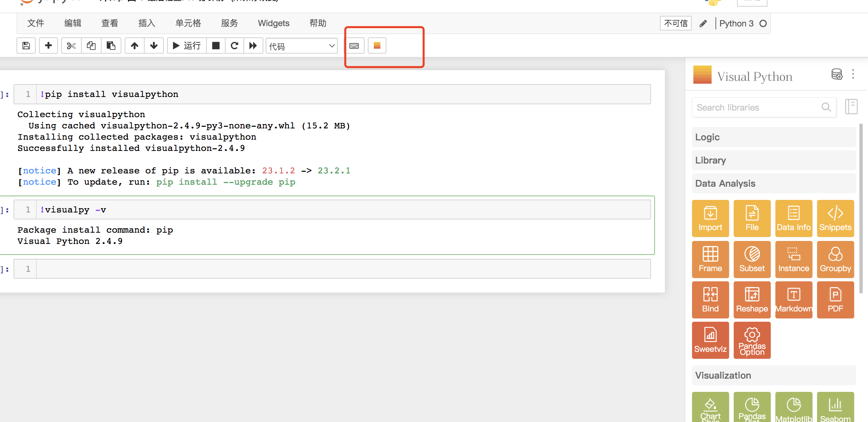Click the 'Visual Python 2.4.9' output line
868x422 pixels.
(70, 241)
